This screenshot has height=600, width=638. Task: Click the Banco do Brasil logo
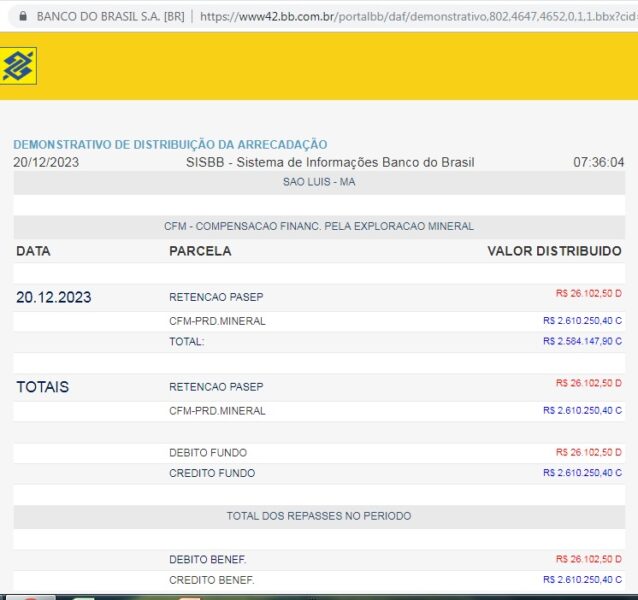pyautogui.click(x=18, y=66)
